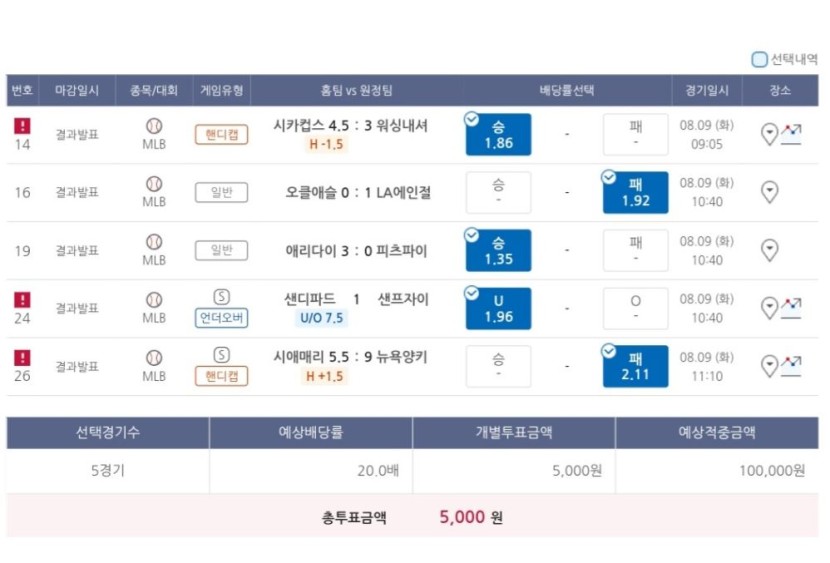Click 마감일시 column header

click(77, 90)
